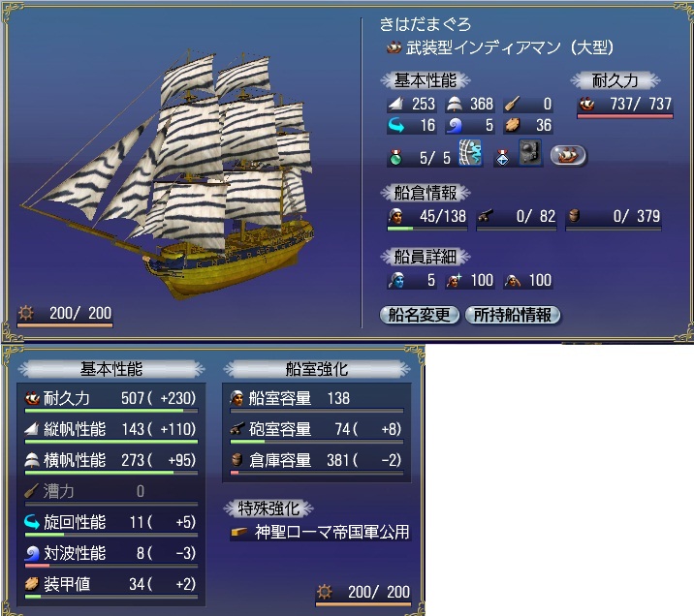Select the cannon equipment slot icon
Screen dimensions: 694x616
(530, 153)
